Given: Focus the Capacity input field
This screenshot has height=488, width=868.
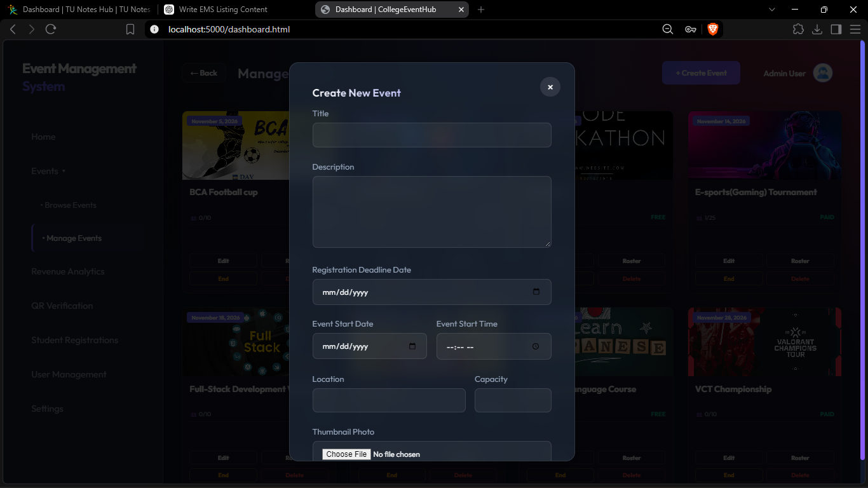Looking at the screenshot, I should (x=513, y=400).
